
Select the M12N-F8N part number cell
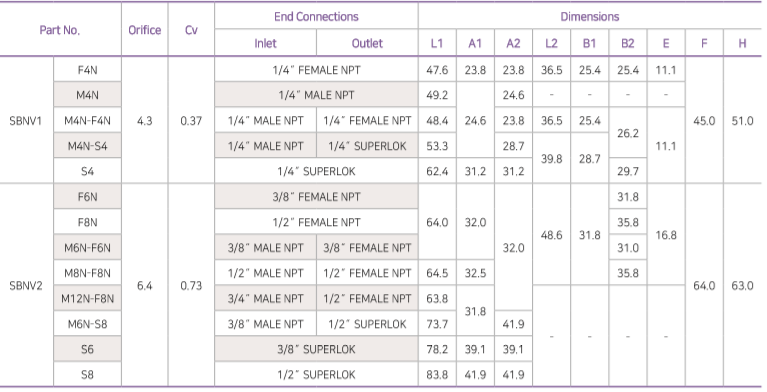point(88,299)
